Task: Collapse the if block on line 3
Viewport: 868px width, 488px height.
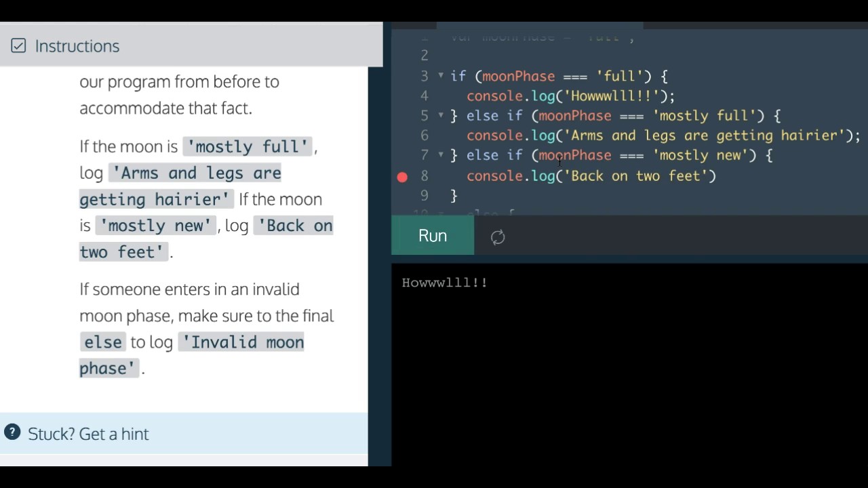Action: pos(441,76)
